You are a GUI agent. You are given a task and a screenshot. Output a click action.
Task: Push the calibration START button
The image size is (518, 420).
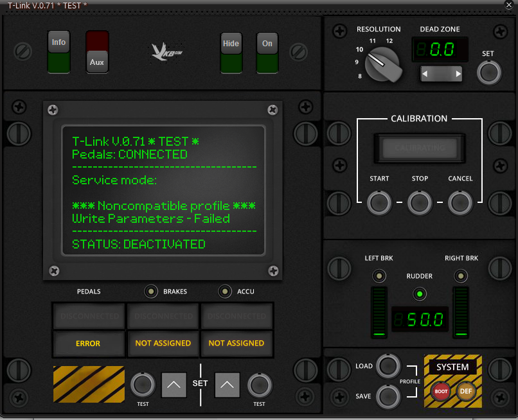click(x=379, y=202)
